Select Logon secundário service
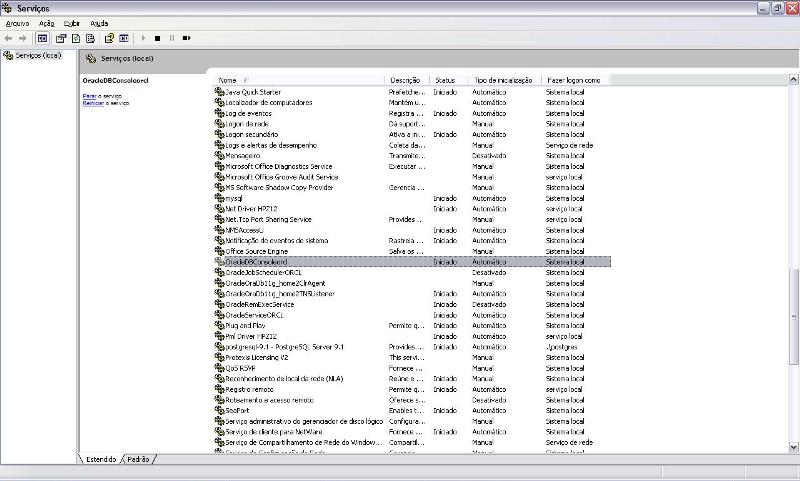 coord(252,135)
